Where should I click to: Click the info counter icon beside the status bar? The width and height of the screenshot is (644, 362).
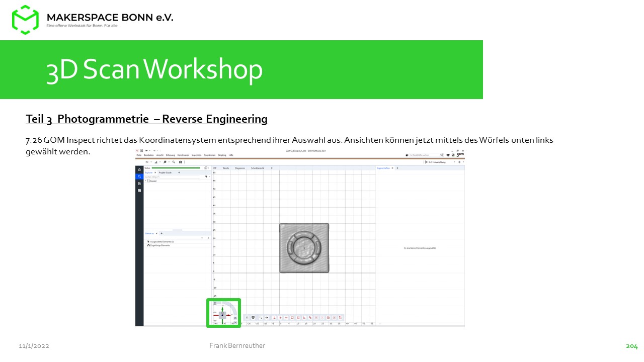(207, 168)
